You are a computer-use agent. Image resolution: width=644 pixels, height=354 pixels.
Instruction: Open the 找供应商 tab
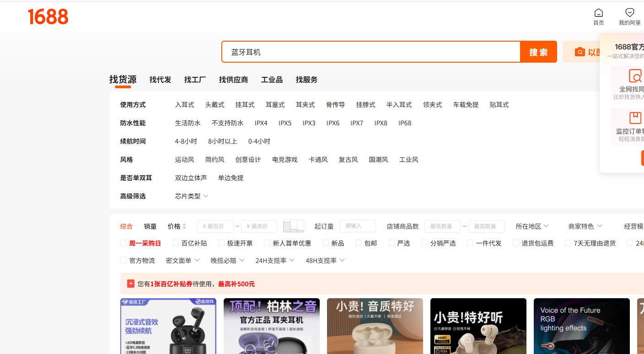pos(233,80)
